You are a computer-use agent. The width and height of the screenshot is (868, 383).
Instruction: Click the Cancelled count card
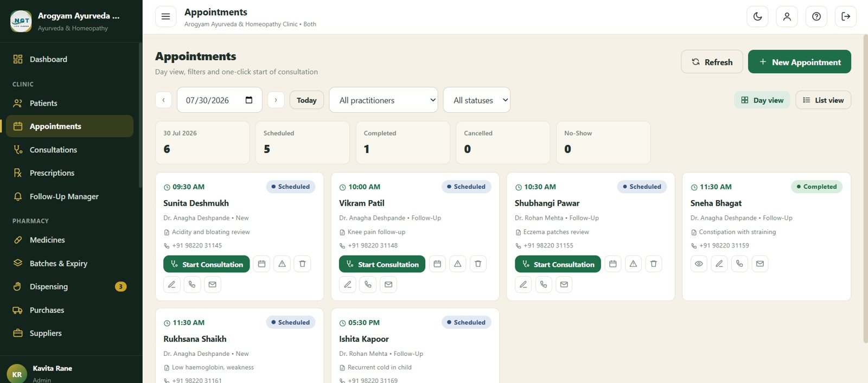click(503, 142)
